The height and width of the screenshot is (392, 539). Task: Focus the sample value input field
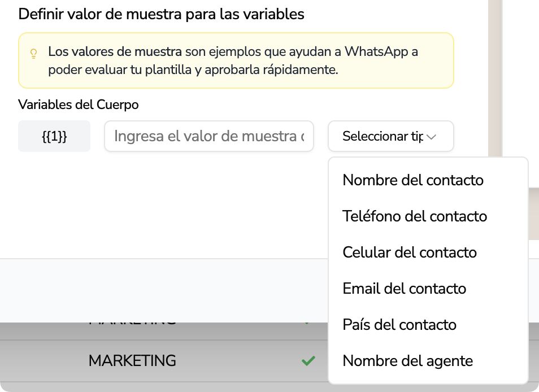click(209, 136)
